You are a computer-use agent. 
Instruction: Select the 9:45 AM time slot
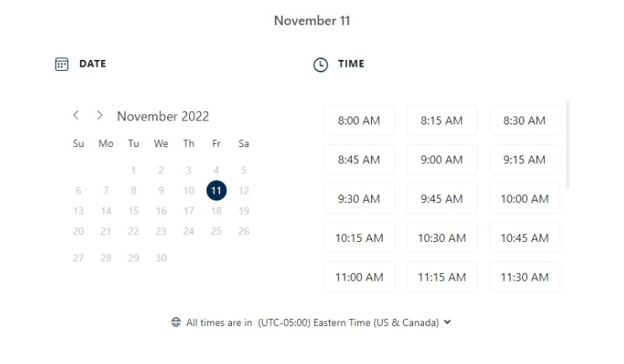(x=442, y=198)
